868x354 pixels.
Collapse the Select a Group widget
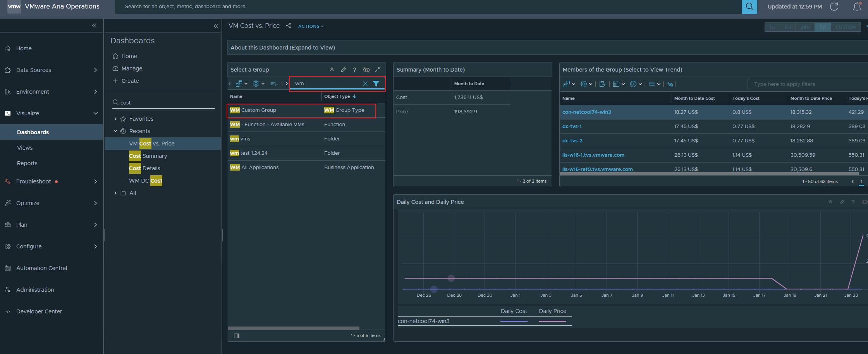coord(332,70)
